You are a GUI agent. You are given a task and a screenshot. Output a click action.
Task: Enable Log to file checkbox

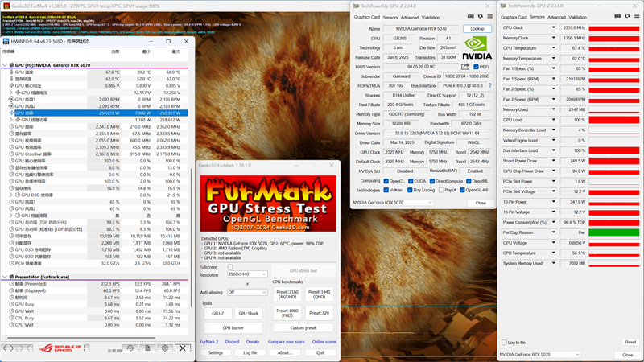click(505, 343)
